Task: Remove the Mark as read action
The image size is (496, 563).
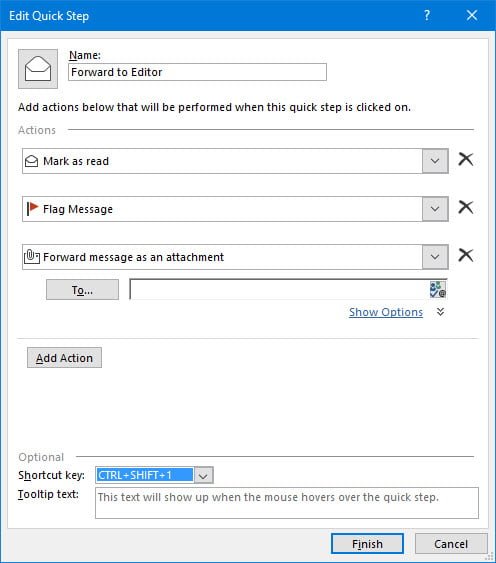Action: [x=466, y=159]
